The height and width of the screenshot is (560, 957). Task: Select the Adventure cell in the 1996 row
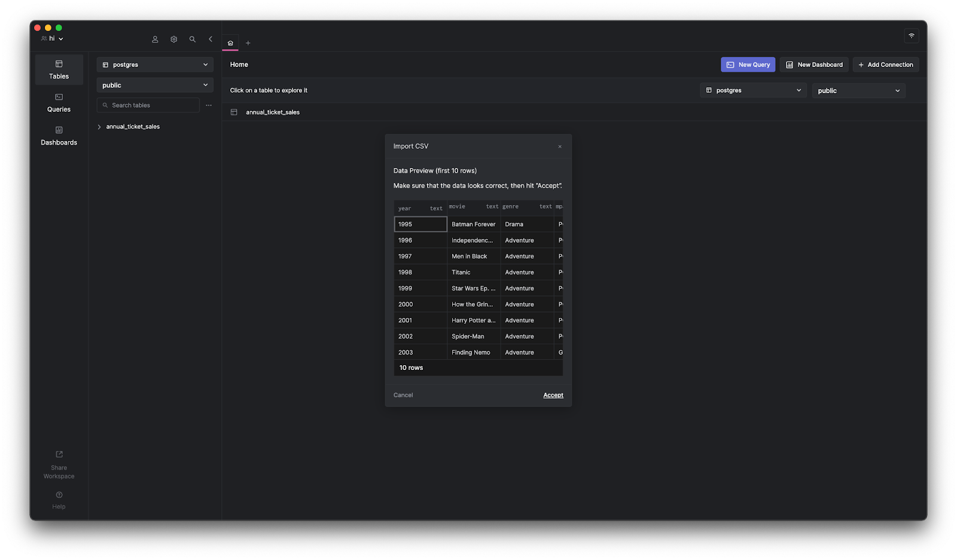(528, 240)
